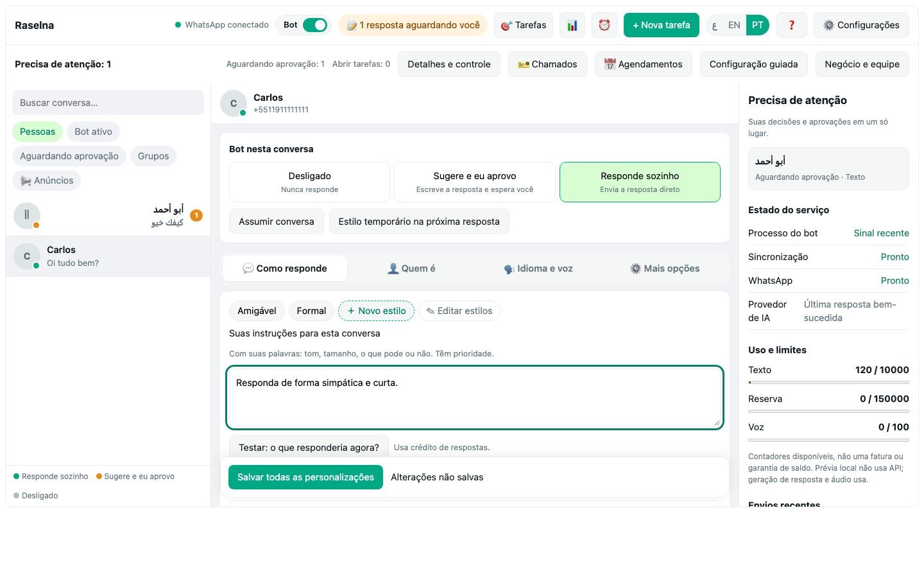
Task: Apply the Formal style chip
Action: pyautogui.click(x=311, y=311)
